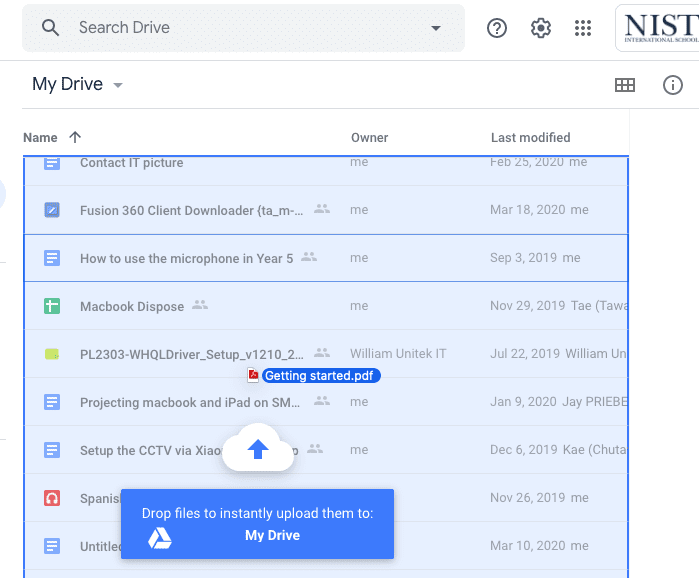Reverse sort order using Name arrow
The width and height of the screenshot is (699, 578).
(75, 137)
